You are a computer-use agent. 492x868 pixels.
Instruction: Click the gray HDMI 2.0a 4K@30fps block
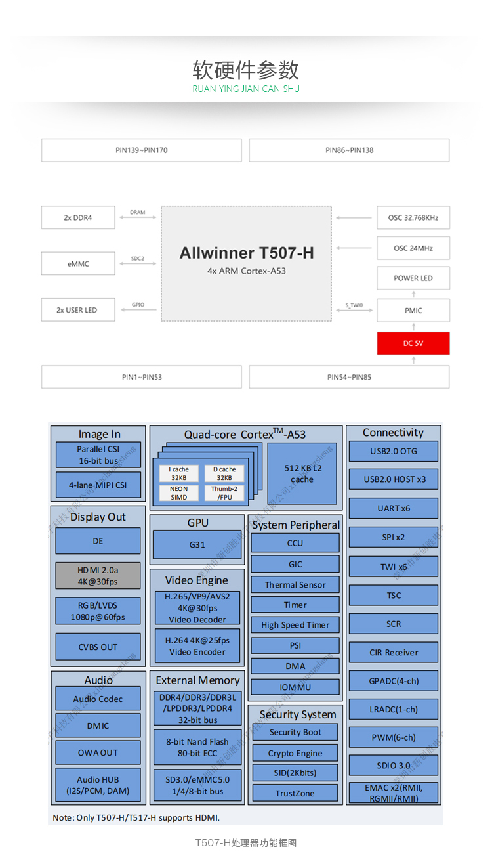click(x=98, y=576)
